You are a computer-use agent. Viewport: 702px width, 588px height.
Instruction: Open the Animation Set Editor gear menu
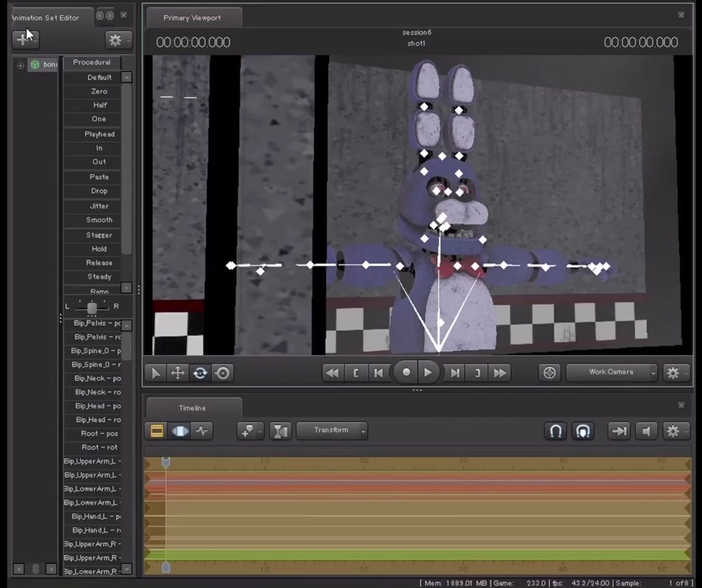tap(115, 39)
